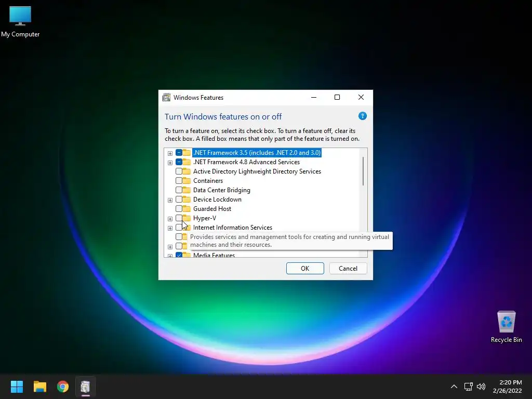Click Cancel to dismiss Windows Features
The width and height of the screenshot is (532, 399).
(x=348, y=269)
